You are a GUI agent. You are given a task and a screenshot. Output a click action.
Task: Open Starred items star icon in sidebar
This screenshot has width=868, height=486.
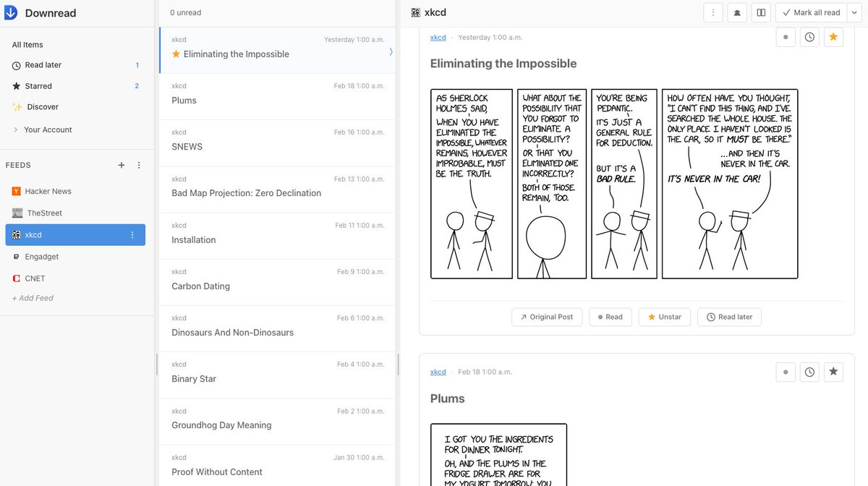[17, 86]
